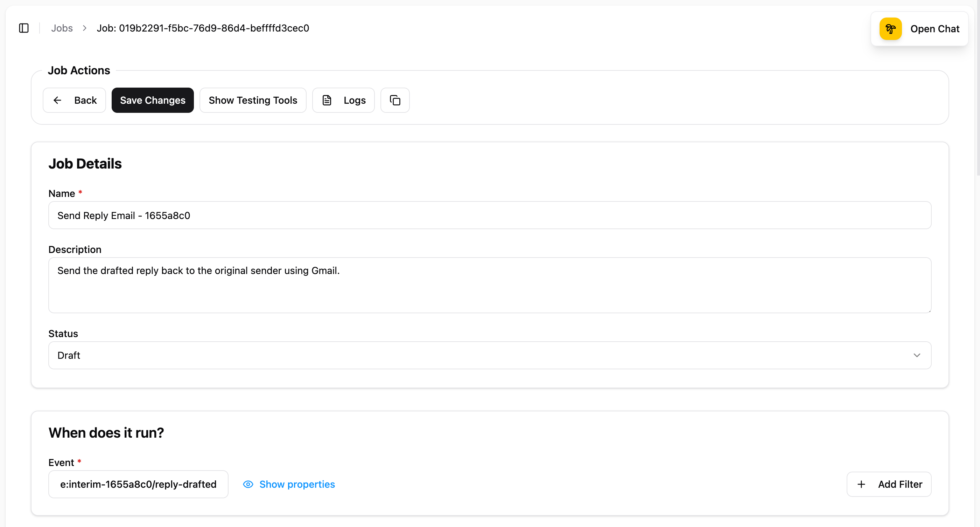Click the duplicate job icon
Screen dimensions: 980x527
click(394, 100)
